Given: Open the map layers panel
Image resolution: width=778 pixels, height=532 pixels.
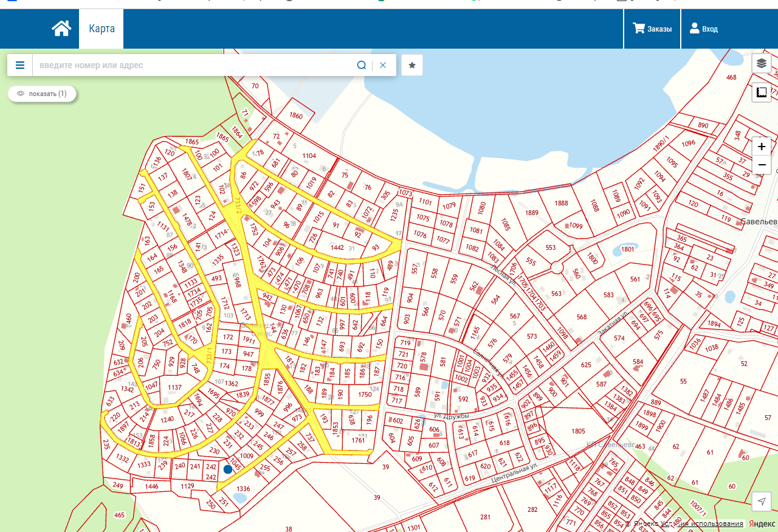Looking at the screenshot, I should click(x=762, y=63).
